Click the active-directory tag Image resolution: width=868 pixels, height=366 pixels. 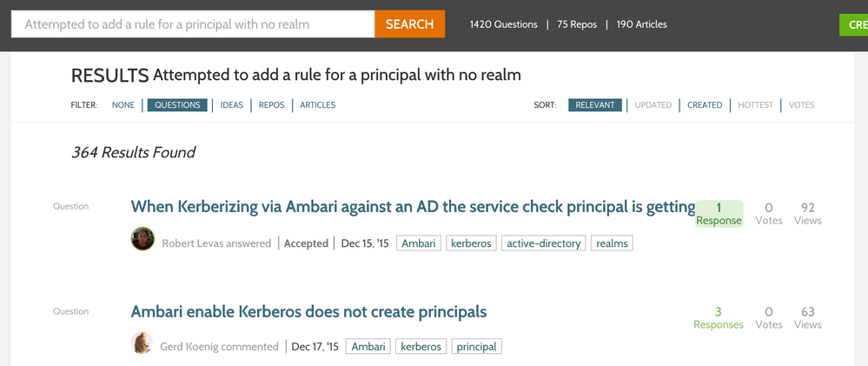[543, 243]
